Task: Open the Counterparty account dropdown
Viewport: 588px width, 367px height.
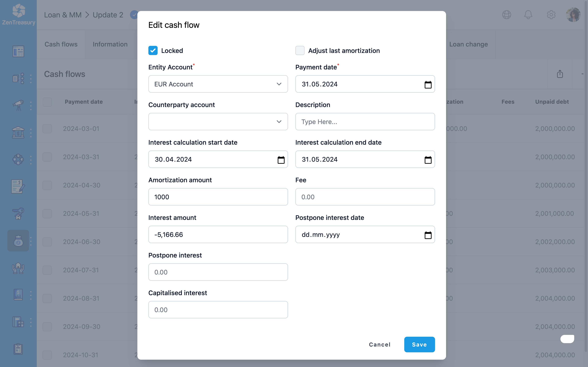Action: (218, 122)
